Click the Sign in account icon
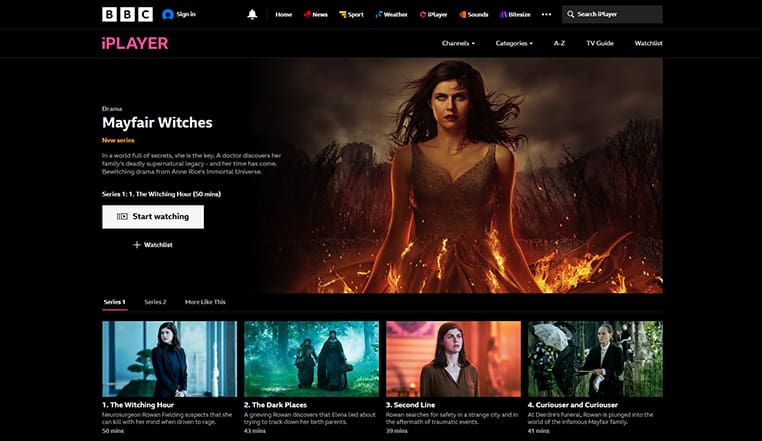Screen dimensions: 762x441 [x=168, y=15]
